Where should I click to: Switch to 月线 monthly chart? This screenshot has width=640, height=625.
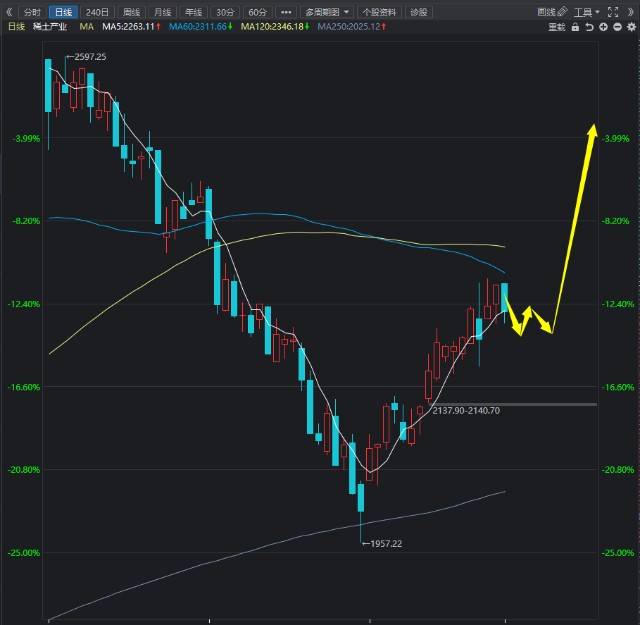162,12
